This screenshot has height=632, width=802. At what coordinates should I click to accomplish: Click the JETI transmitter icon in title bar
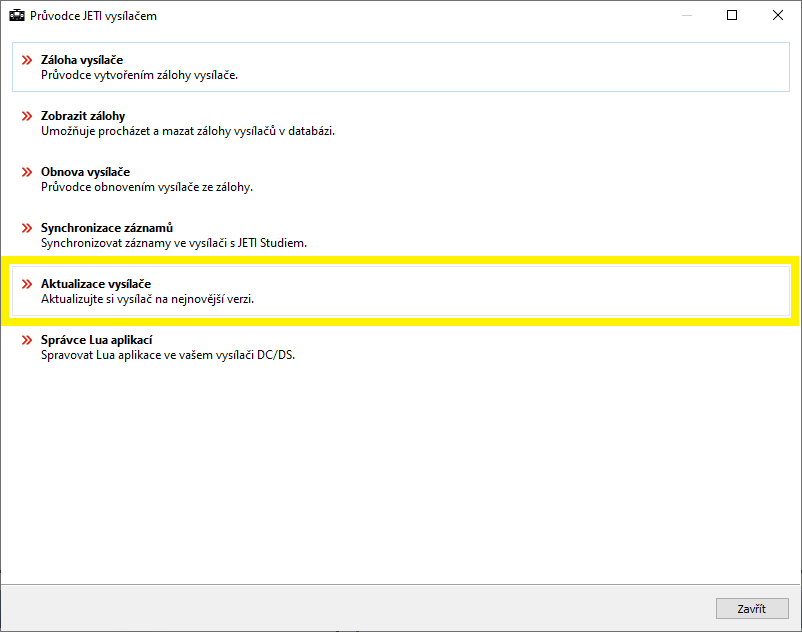(x=17, y=16)
